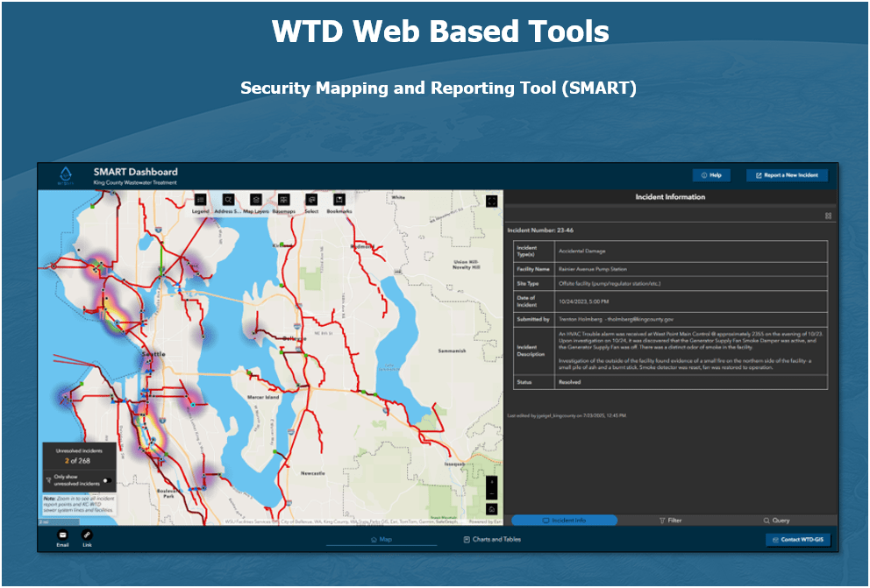
Task: Click the Help button
Action: click(x=711, y=175)
